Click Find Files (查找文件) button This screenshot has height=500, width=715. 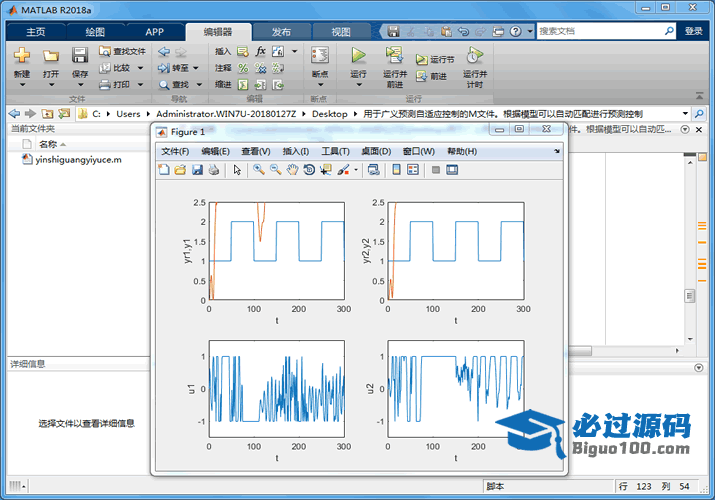click(122, 52)
